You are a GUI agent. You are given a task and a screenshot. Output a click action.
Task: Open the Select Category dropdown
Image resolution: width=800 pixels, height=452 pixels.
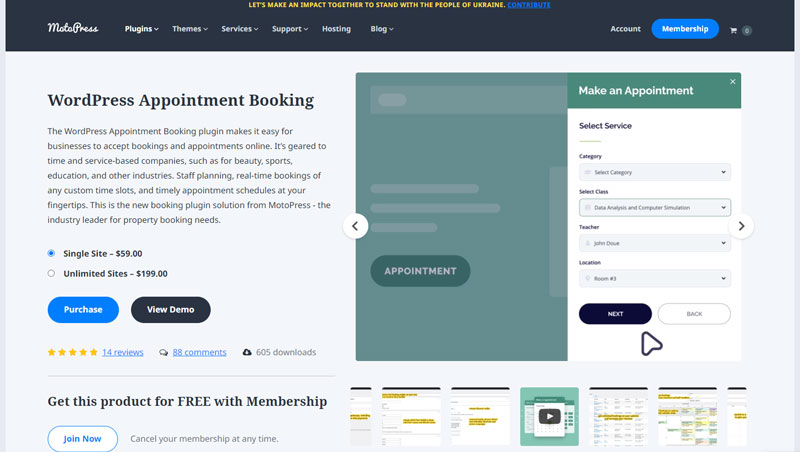(x=655, y=172)
